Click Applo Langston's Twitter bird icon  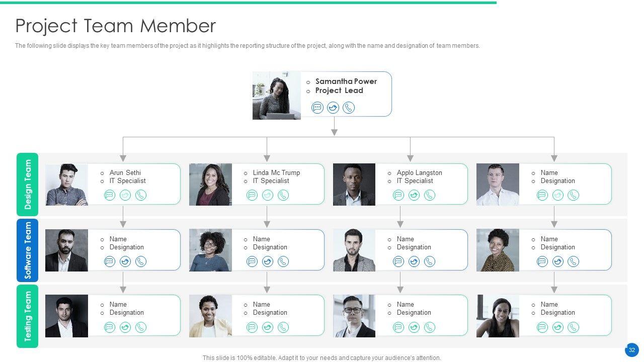(x=414, y=195)
